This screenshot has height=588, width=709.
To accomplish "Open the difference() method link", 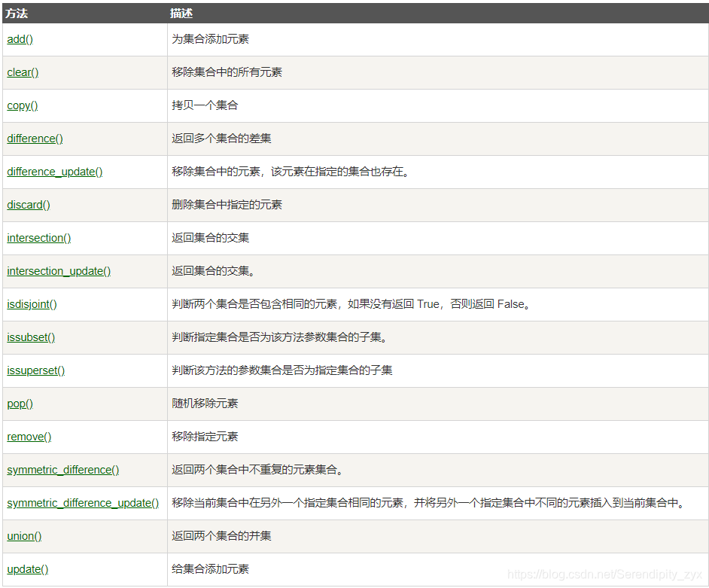I will tap(35, 139).
